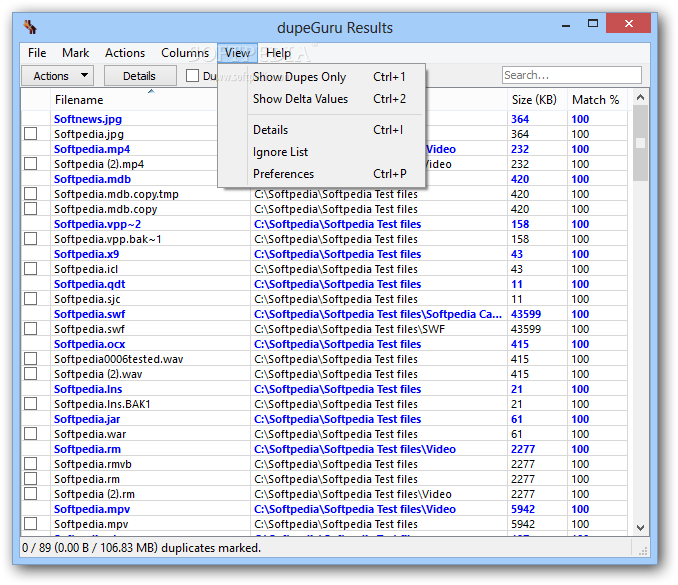Screen dimensions: 678x585
Task: Close the View menu by clicking View
Action: coord(237,53)
